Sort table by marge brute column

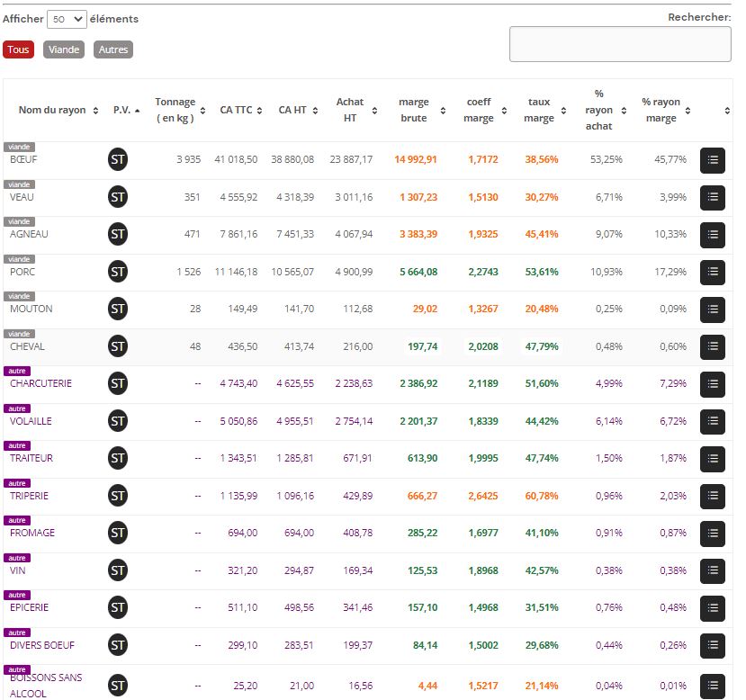[421, 110]
